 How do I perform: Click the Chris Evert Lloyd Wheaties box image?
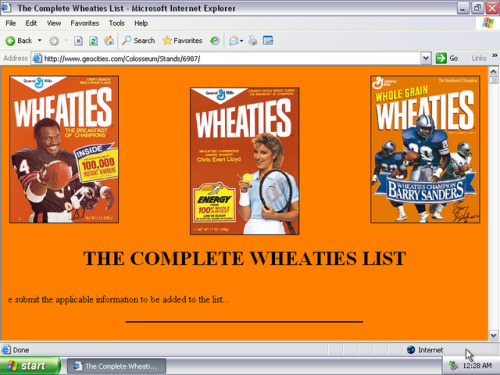pyautogui.click(x=245, y=161)
